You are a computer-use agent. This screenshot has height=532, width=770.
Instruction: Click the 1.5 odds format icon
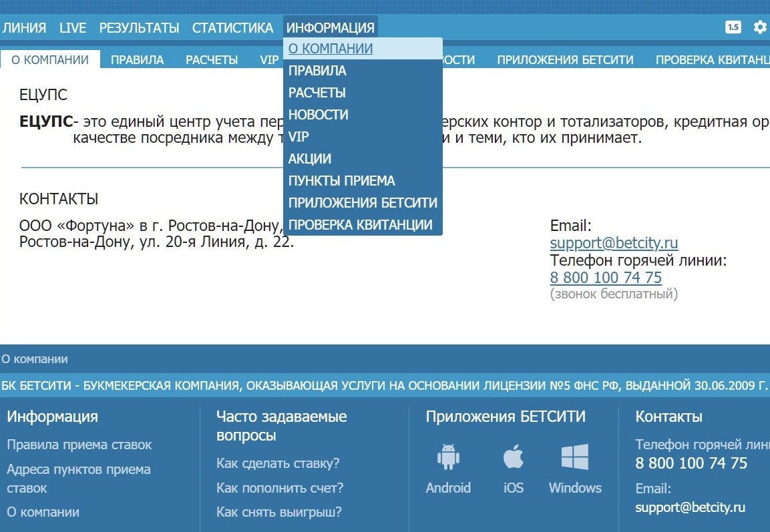(x=733, y=27)
